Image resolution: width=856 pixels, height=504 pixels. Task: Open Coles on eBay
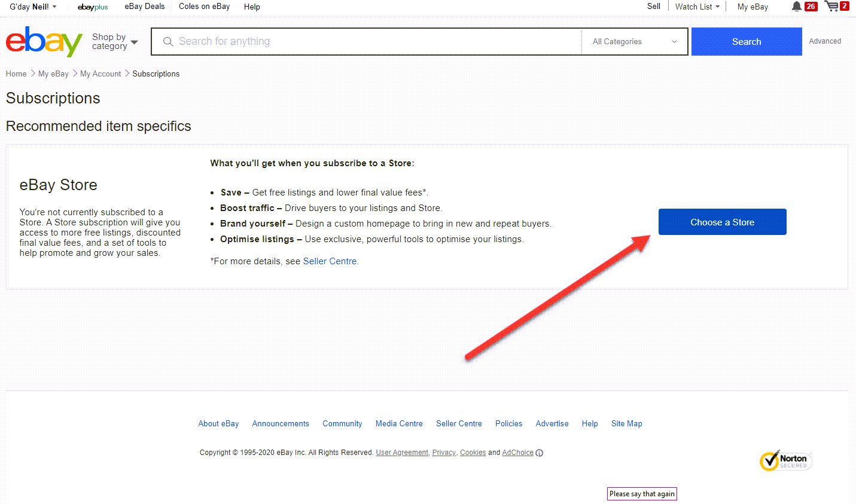point(205,7)
